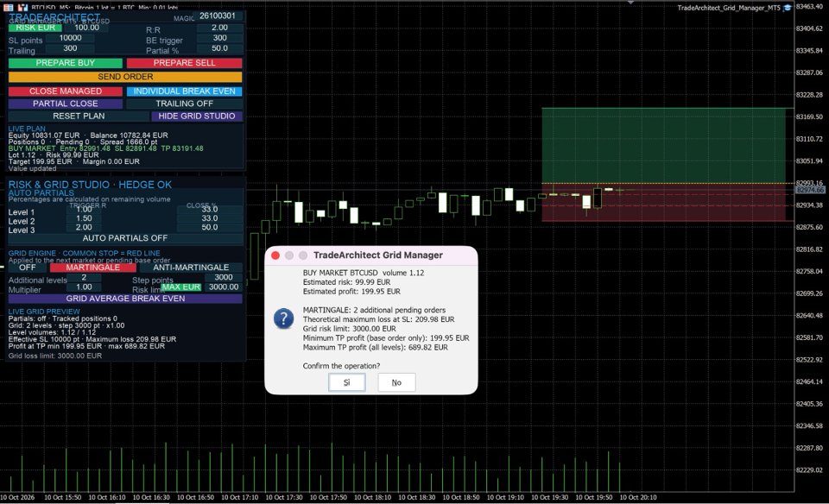Click the red stop-loss zone on chart
This screenshot has height=504, width=829.
point(663,202)
